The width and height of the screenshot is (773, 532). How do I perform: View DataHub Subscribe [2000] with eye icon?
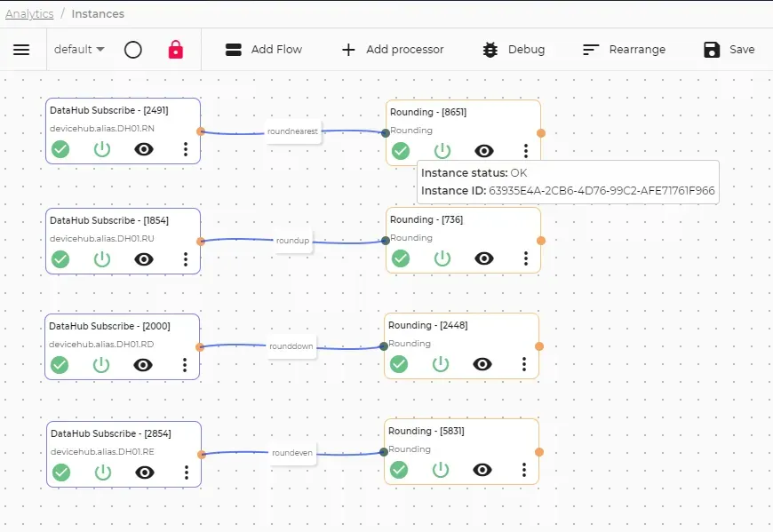coord(143,365)
